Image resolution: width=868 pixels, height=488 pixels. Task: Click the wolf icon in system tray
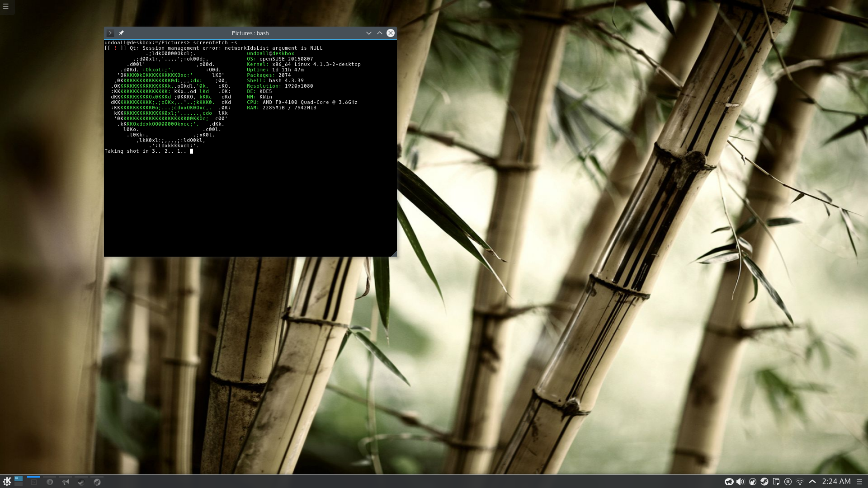point(753,482)
